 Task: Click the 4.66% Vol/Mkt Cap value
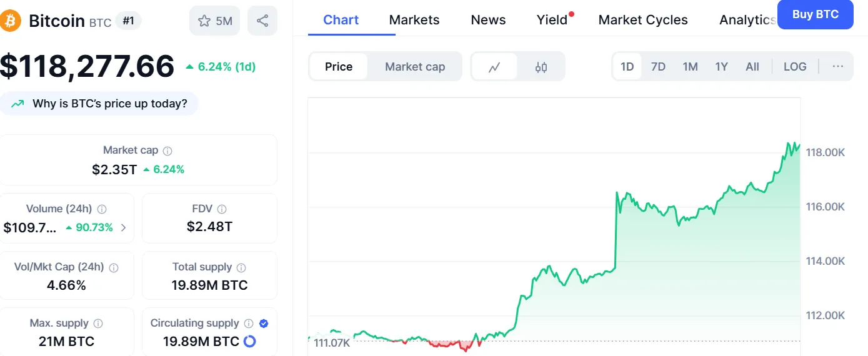click(66, 285)
